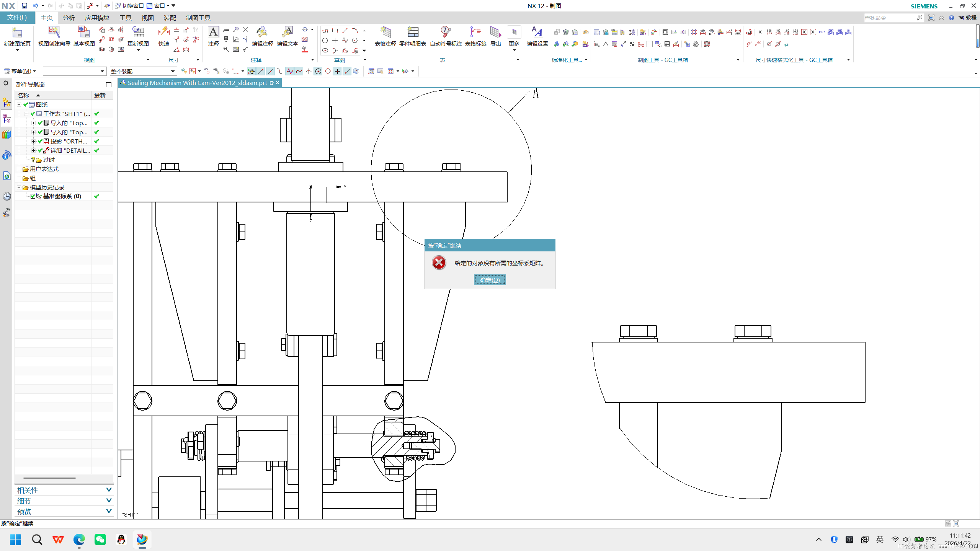Switch to the 装配 ribbon tab
This screenshot has height=551, width=980.
[x=170, y=18]
